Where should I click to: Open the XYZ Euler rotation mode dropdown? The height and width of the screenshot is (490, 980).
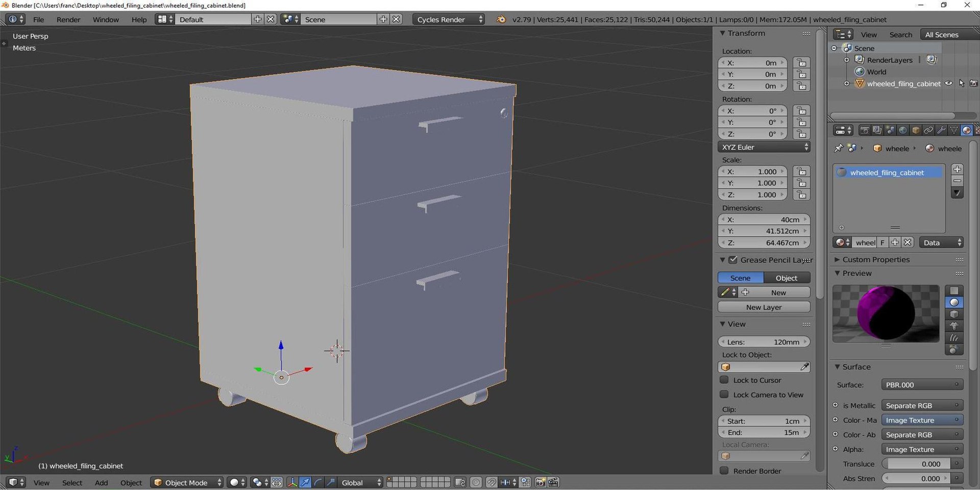(x=764, y=147)
